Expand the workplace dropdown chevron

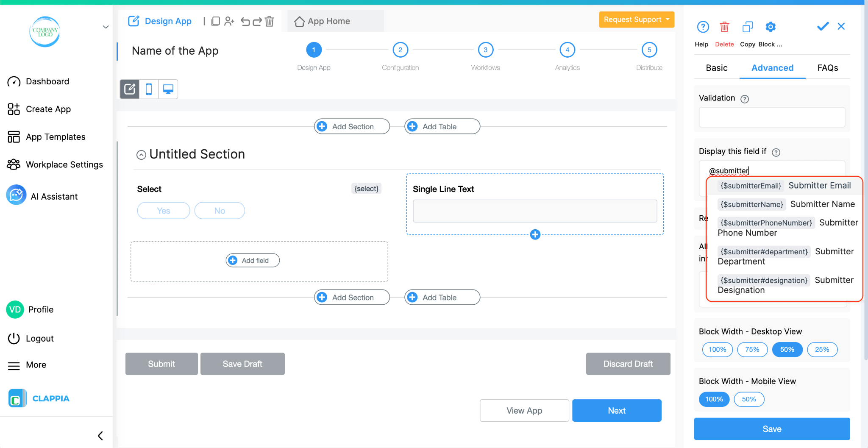point(106,27)
